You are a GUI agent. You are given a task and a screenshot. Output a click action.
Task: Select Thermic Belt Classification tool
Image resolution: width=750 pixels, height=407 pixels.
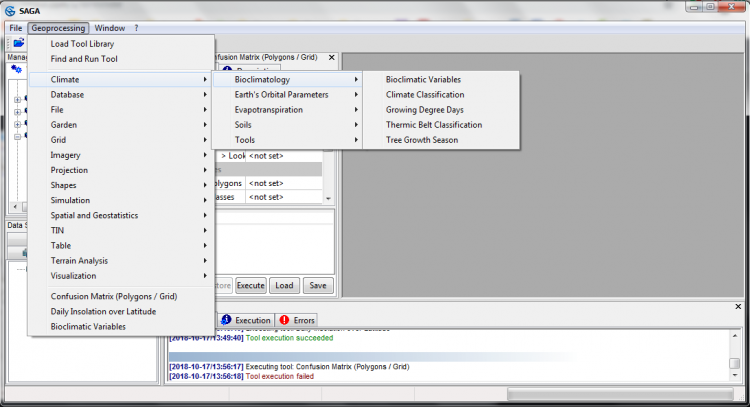pos(441,125)
